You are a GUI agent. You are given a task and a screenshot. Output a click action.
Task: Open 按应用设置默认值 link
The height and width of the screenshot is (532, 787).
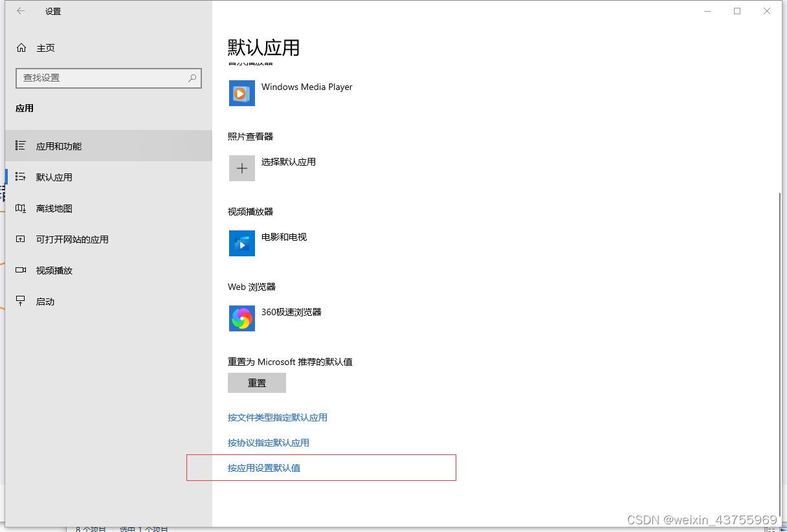click(264, 468)
